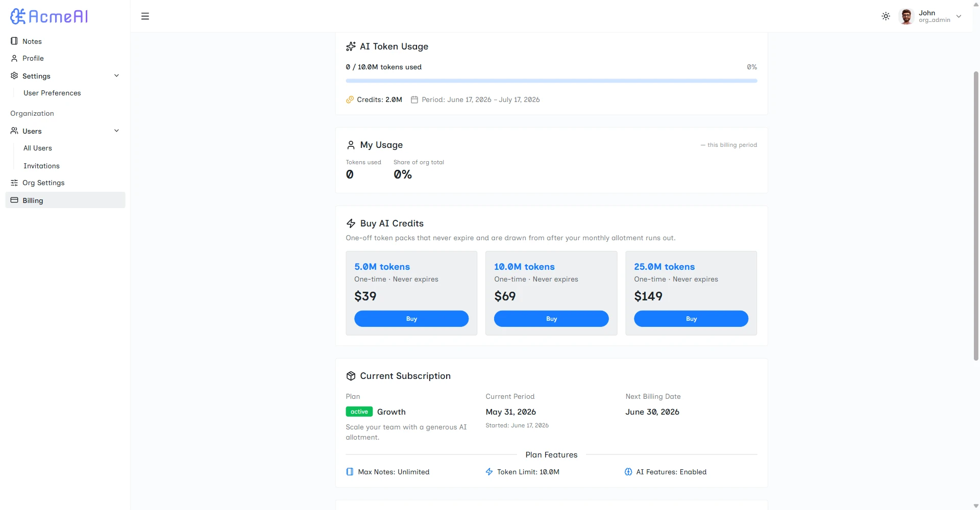This screenshot has height=510, width=980.
Task: Open All Users list
Action: [x=38, y=148]
